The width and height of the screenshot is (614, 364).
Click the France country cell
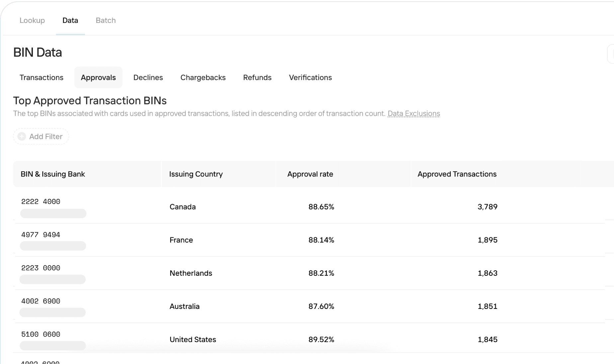tap(181, 240)
